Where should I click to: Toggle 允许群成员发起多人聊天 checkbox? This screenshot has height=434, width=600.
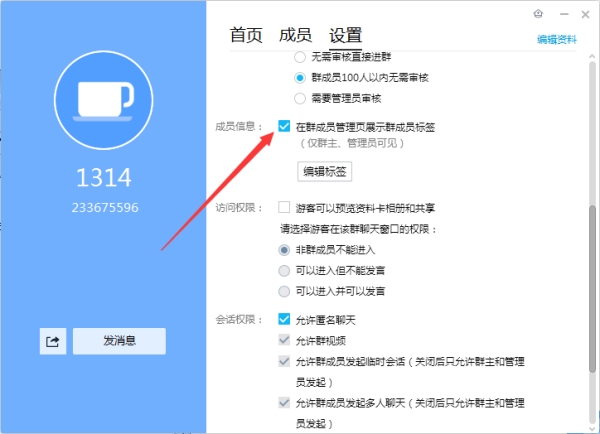[284, 403]
